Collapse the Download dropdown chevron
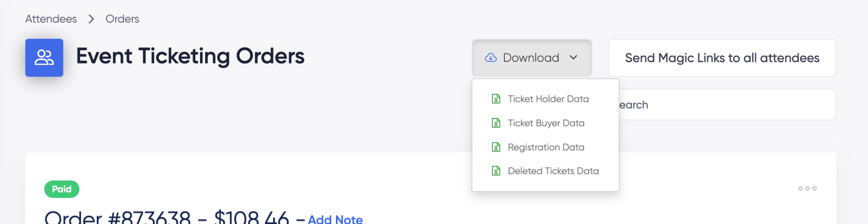 pos(573,57)
